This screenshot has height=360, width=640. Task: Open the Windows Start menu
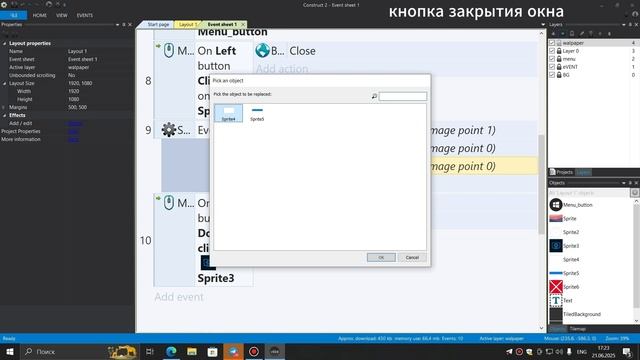10,351
